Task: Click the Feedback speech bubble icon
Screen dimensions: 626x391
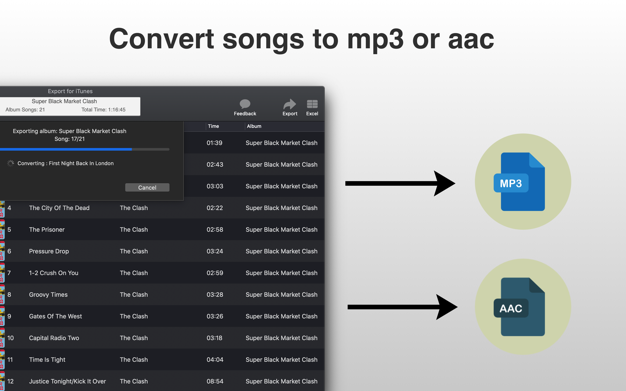Action: [245, 104]
